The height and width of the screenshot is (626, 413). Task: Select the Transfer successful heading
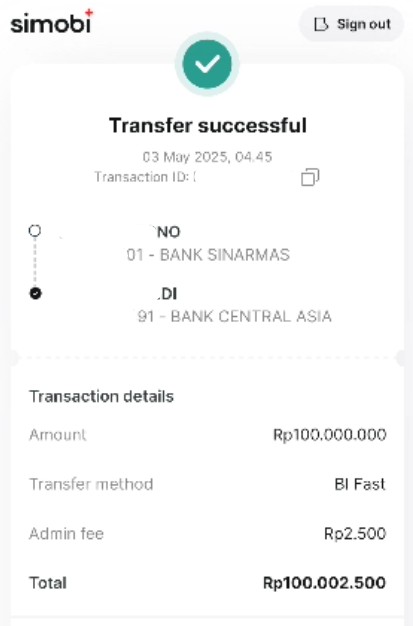click(208, 125)
